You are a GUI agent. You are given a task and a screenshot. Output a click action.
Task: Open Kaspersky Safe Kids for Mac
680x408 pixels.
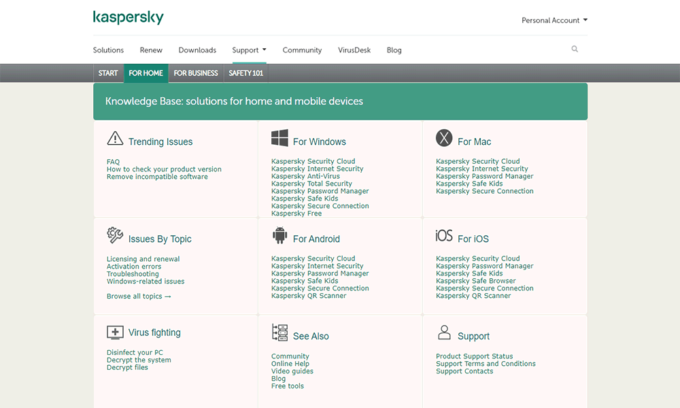point(469,183)
